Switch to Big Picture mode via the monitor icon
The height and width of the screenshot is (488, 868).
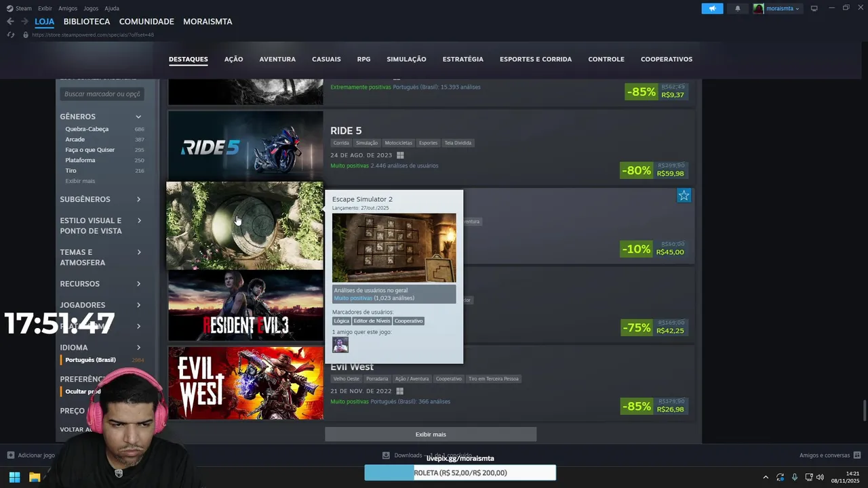click(814, 8)
